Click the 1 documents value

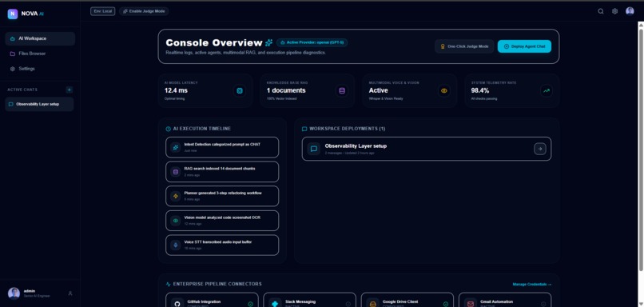[x=286, y=90]
